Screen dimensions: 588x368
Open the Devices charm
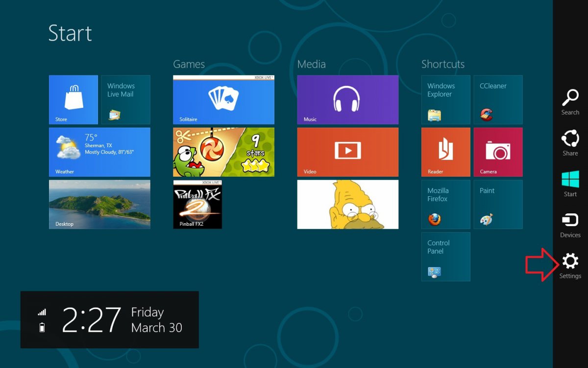570,225
